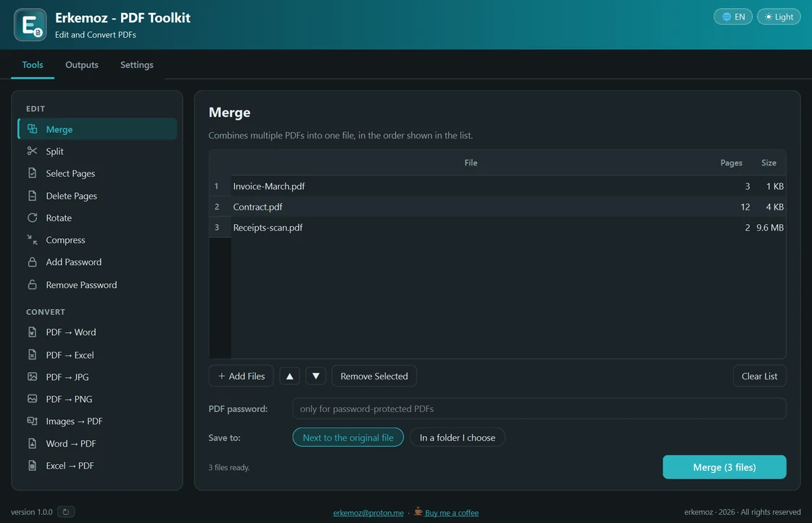The height and width of the screenshot is (523, 812).
Task: Check for updates via the version refresh icon
Action: pyautogui.click(x=66, y=511)
